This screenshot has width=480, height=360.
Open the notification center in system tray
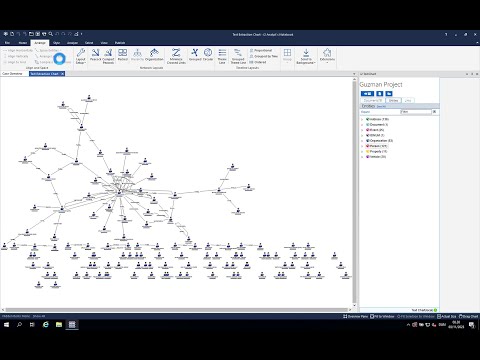coord(472,325)
